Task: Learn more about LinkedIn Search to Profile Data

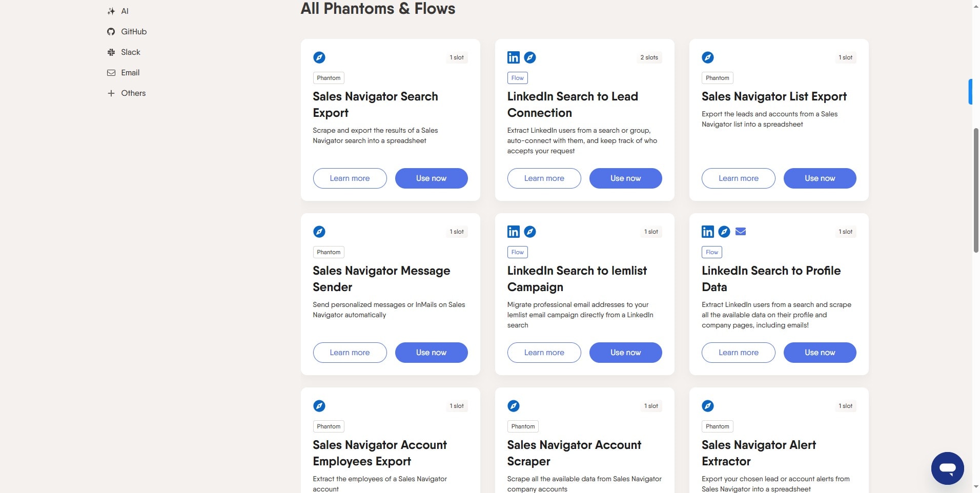Action: pos(739,353)
